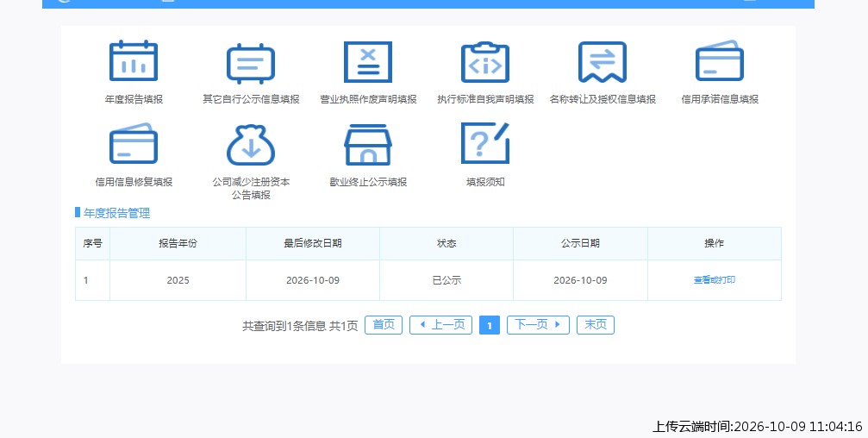Click the report year cell 2025
Screen dimensions: 868x438
(178, 280)
